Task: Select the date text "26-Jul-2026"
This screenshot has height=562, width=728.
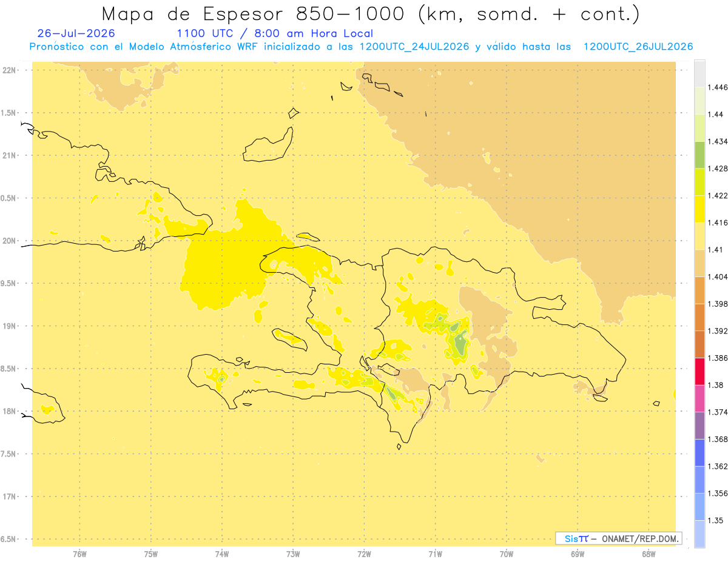Action: (76, 33)
